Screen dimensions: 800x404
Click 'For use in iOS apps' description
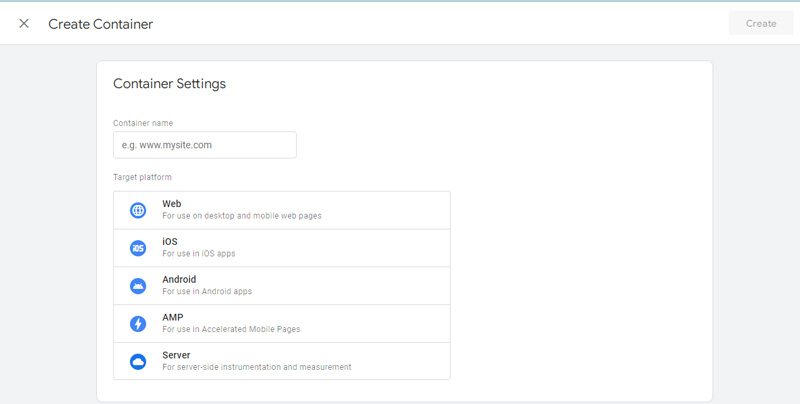tap(198, 254)
